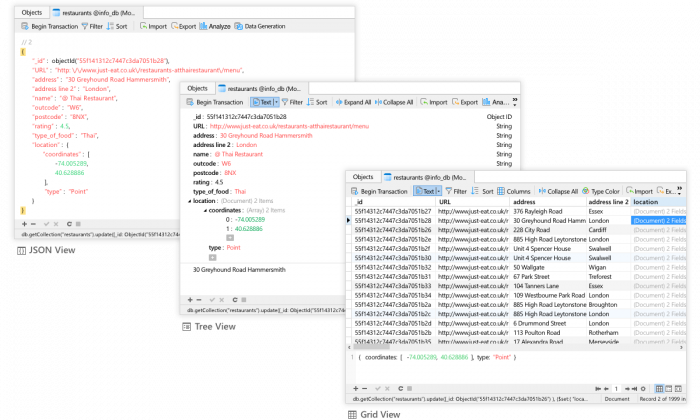Add a record with plus in Tree View window
The width and height of the screenshot is (700, 420).
[190, 300]
